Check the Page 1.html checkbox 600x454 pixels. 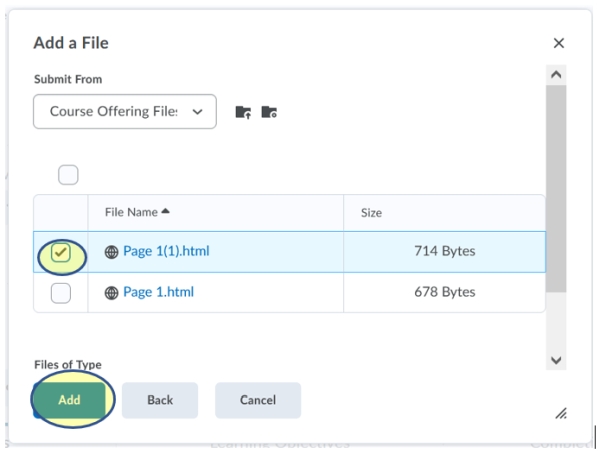coord(61,293)
